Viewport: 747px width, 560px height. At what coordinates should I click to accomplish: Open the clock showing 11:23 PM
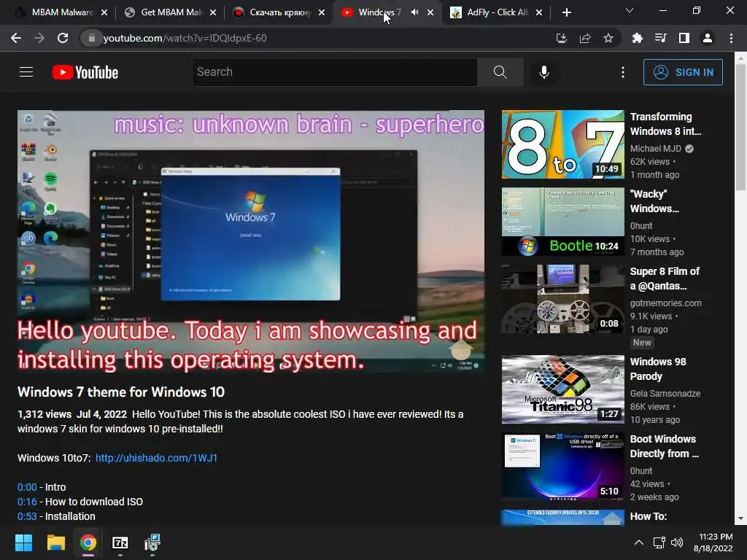713,542
